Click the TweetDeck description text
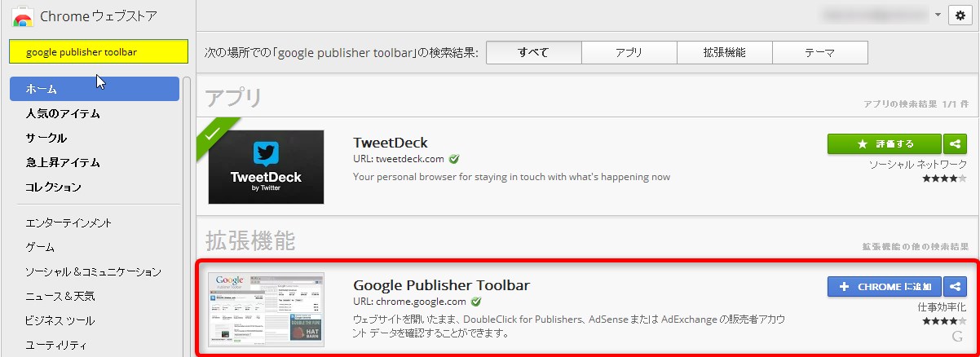Screen dimensions: 980x357 (512, 176)
